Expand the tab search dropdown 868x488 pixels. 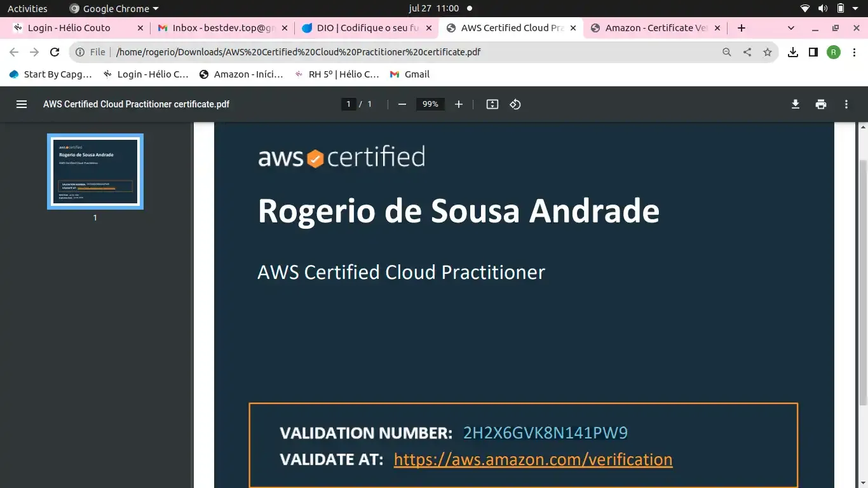coord(791,28)
